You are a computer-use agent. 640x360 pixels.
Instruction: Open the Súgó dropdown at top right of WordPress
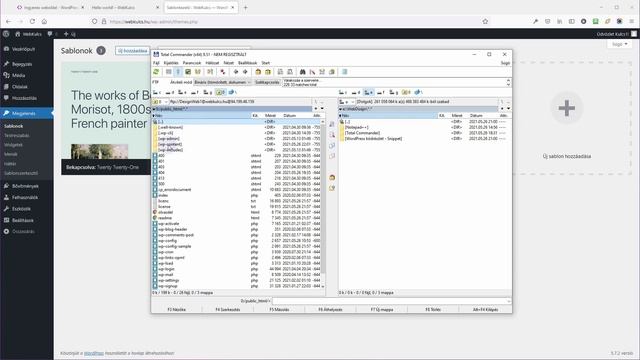click(619, 44)
